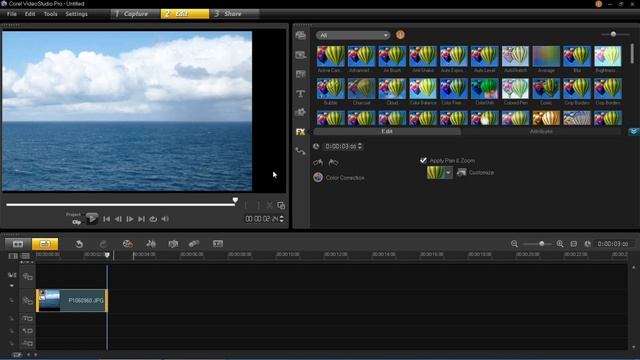Open the Graphic library panel icon
The height and width of the screenshot is (360, 640).
pos(300,112)
